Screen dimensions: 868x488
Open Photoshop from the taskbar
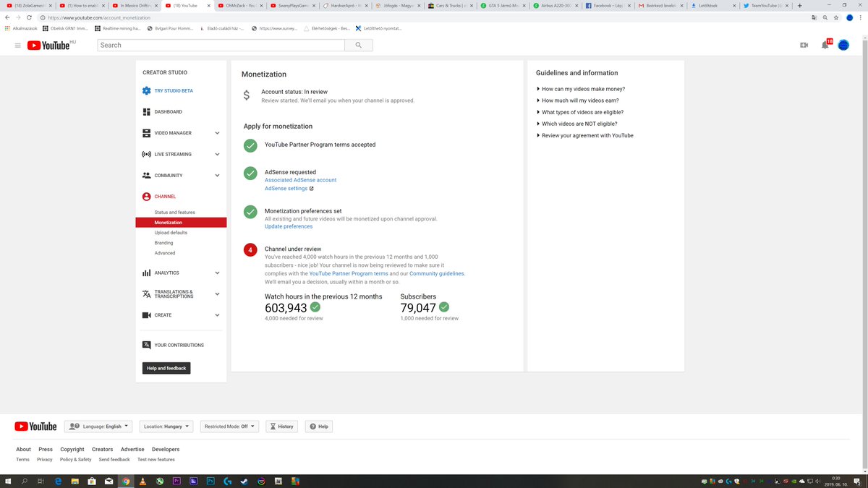(x=210, y=481)
